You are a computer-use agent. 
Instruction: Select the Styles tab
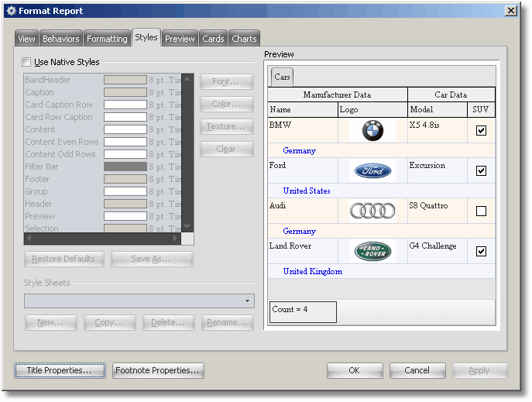point(146,37)
